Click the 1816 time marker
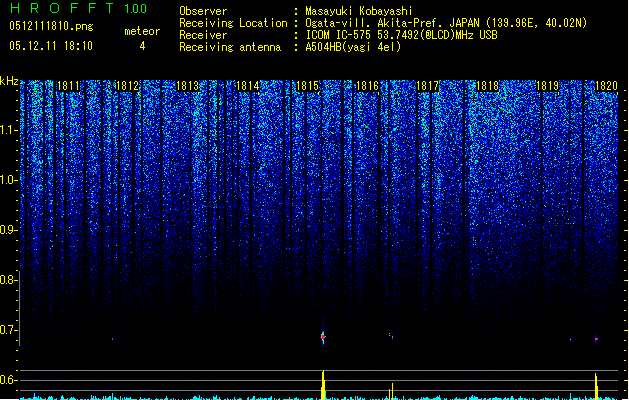The width and height of the screenshot is (629, 400). pos(367,86)
